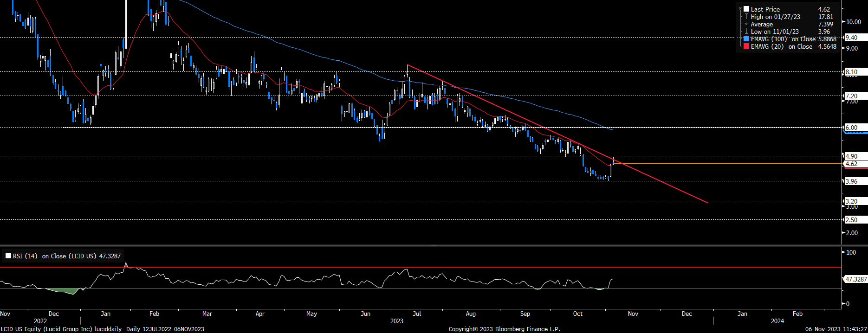Image resolution: width=868 pixels, height=333 pixels.
Task: Click the 10.00 price axis tick label
Action: 854,22
